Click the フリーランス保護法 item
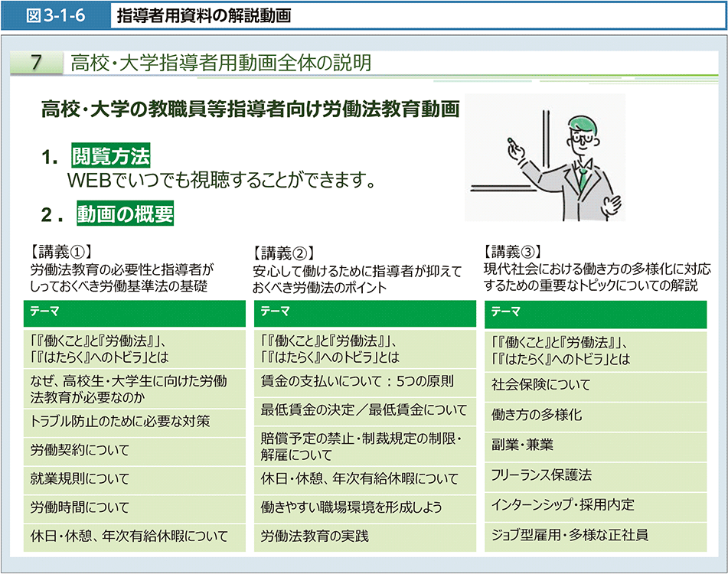Viewport: 728px width, 574px height. (596, 475)
